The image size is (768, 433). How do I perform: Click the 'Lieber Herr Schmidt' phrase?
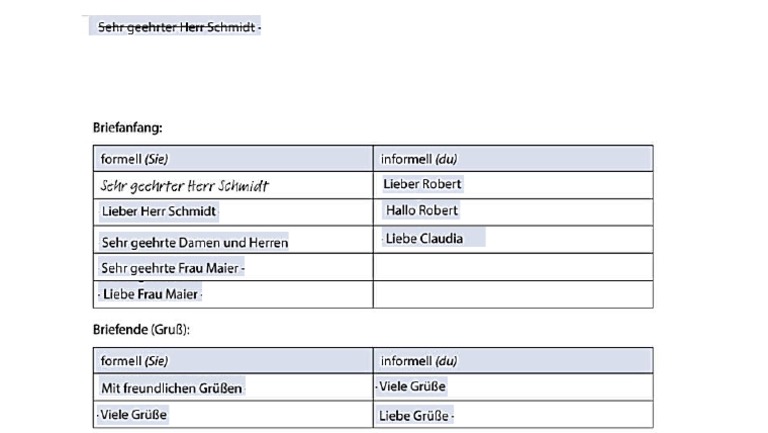(x=159, y=211)
